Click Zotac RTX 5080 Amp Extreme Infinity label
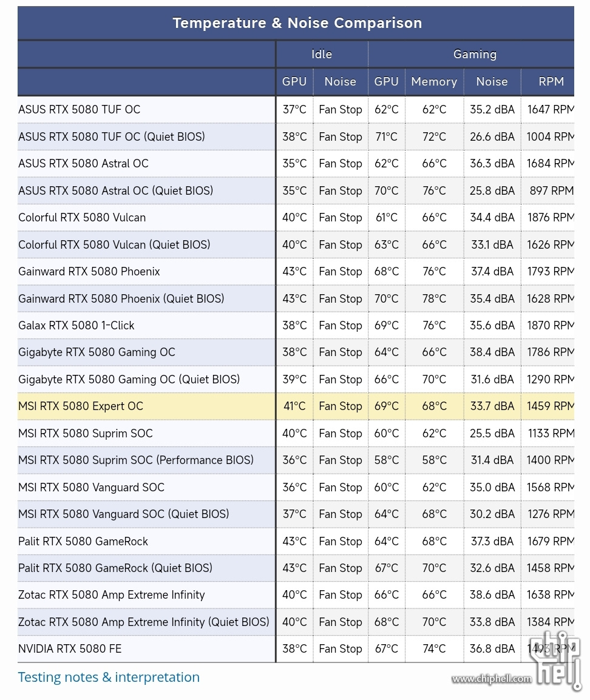590x700 pixels. tap(111, 595)
